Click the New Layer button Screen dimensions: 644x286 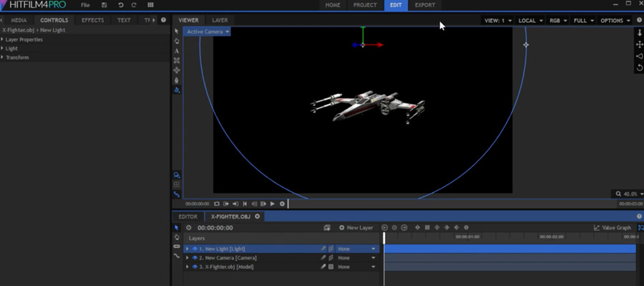coord(356,227)
